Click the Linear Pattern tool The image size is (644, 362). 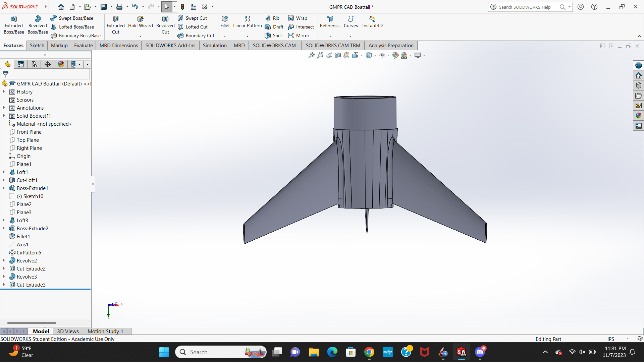coord(248,22)
